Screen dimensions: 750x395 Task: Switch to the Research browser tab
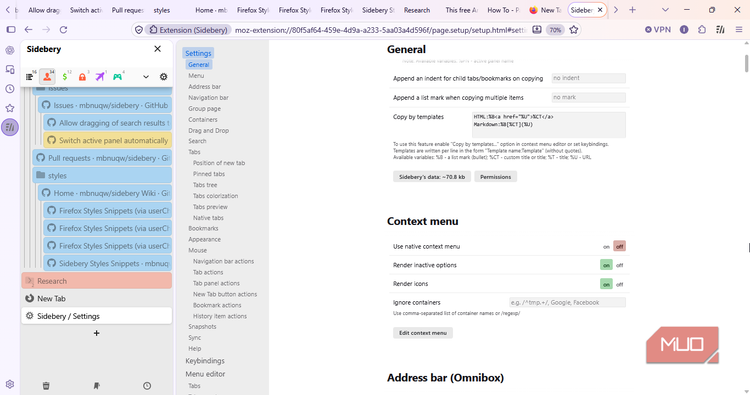(x=417, y=10)
